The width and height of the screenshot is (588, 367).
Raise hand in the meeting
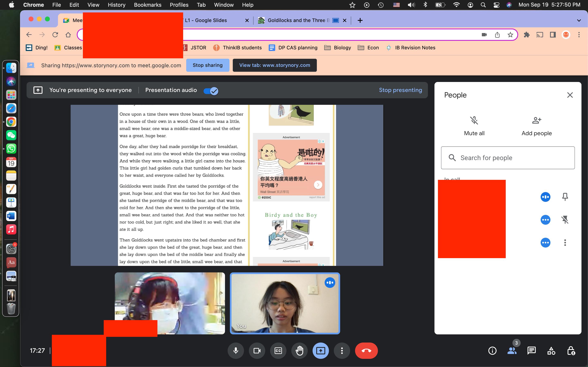tap(299, 350)
